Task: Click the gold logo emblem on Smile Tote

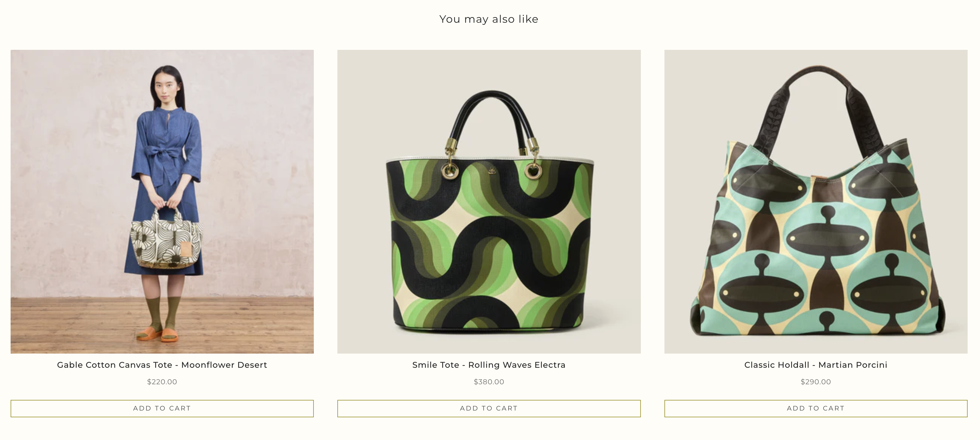Action: click(492, 170)
